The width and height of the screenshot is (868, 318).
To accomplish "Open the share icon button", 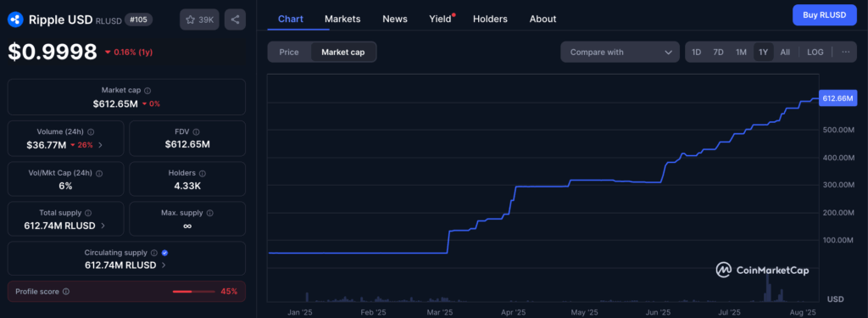I will click(235, 20).
